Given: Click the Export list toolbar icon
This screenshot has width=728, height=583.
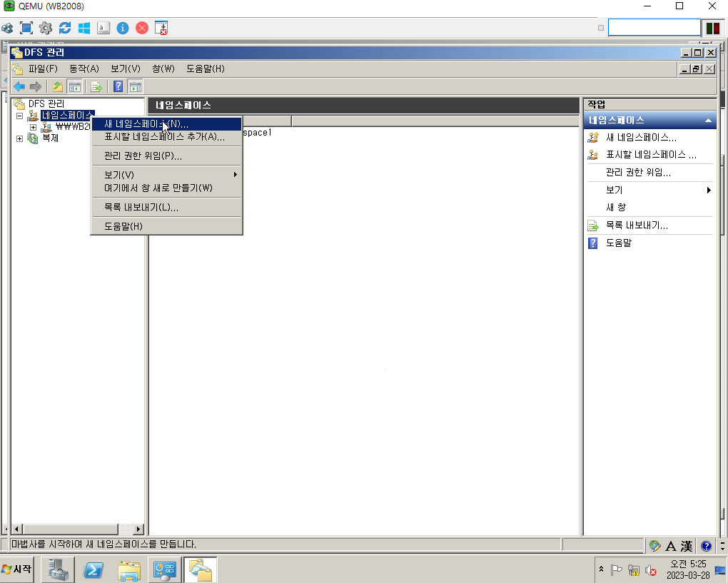Looking at the screenshot, I should click(x=96, y=86).
